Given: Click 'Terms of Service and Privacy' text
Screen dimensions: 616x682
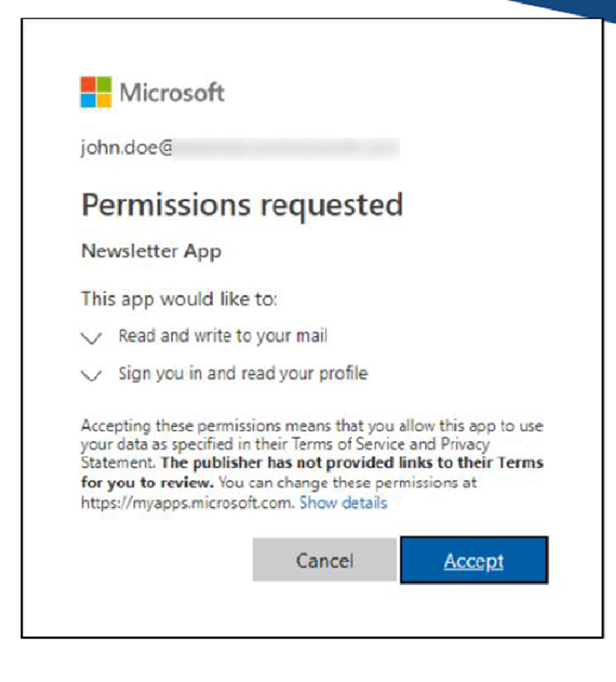Looking at the screenshot, I should coord(390,444).
